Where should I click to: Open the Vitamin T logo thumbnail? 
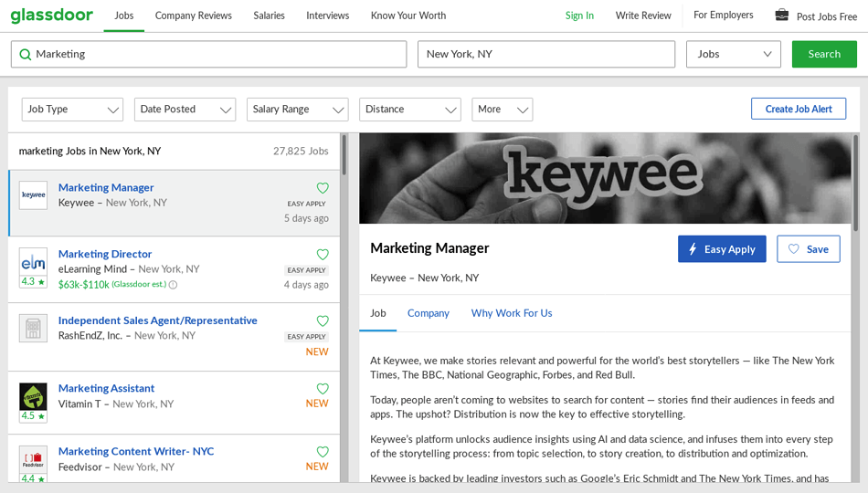click(33, 396)
